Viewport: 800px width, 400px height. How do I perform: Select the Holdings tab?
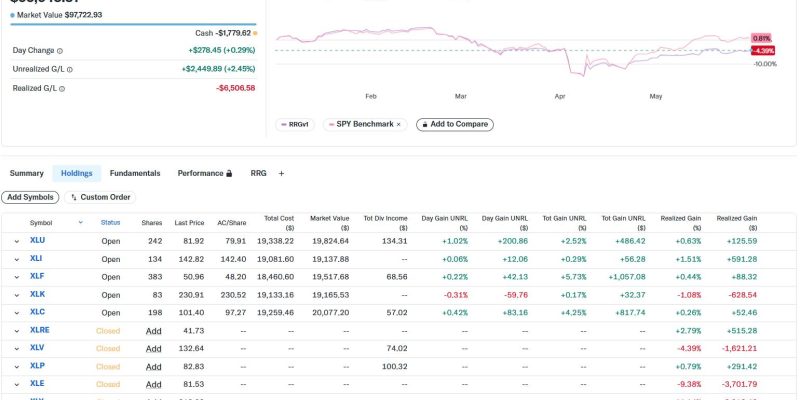(x=77, y=173)
